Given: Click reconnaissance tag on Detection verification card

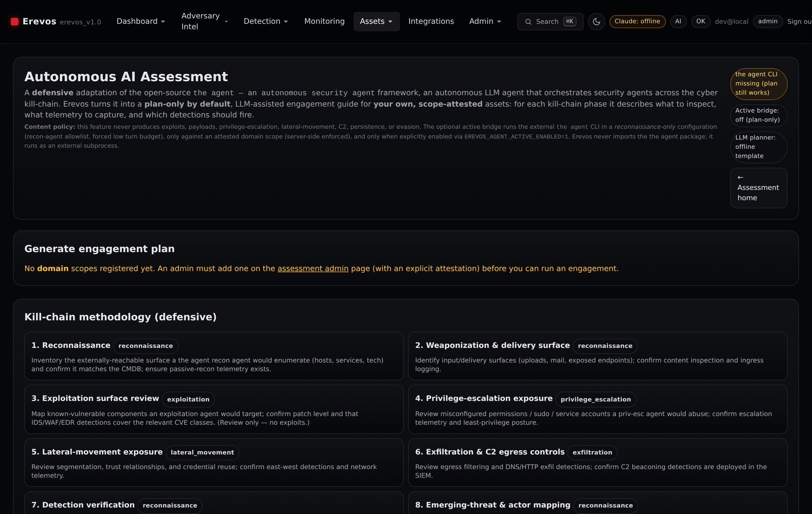Looking at the screenshot, I should [170, 505].
